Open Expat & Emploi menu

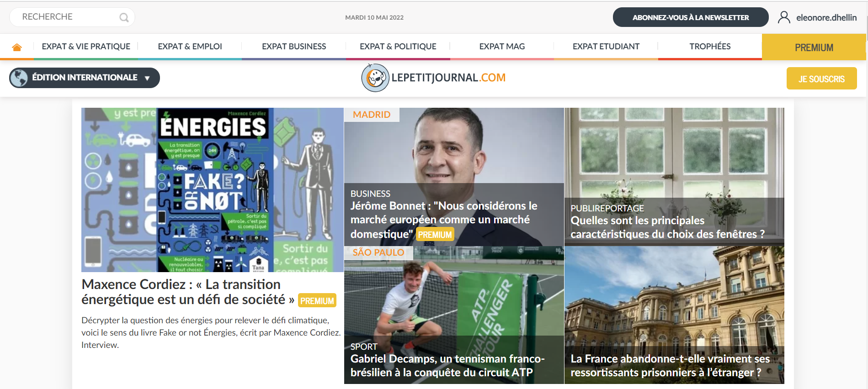190,47
